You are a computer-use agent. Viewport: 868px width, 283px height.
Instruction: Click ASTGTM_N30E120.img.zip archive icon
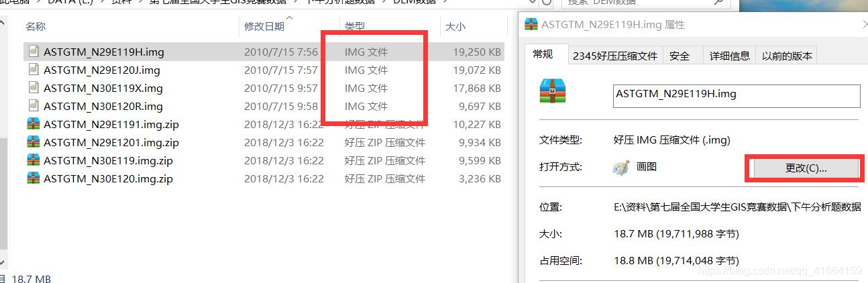pos(34,178)
